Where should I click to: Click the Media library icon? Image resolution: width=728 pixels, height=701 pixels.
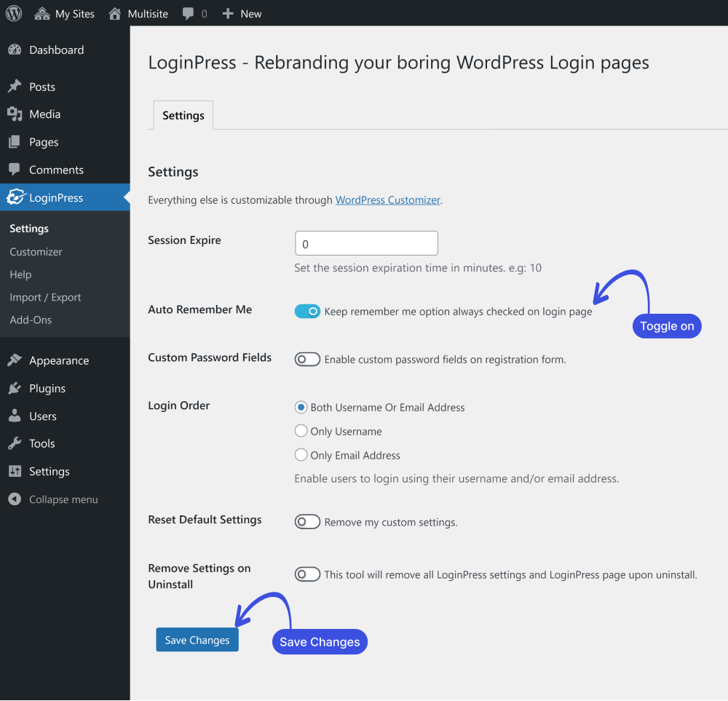15,114
